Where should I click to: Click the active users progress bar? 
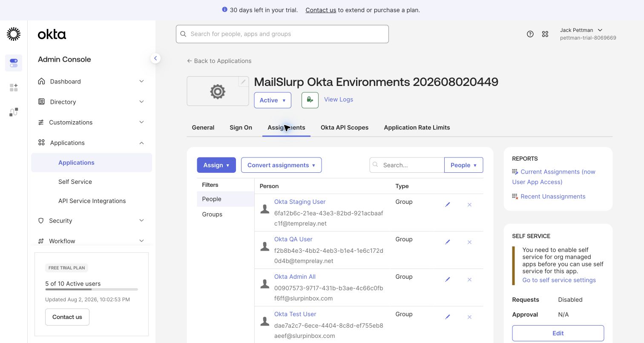point(92,289)
